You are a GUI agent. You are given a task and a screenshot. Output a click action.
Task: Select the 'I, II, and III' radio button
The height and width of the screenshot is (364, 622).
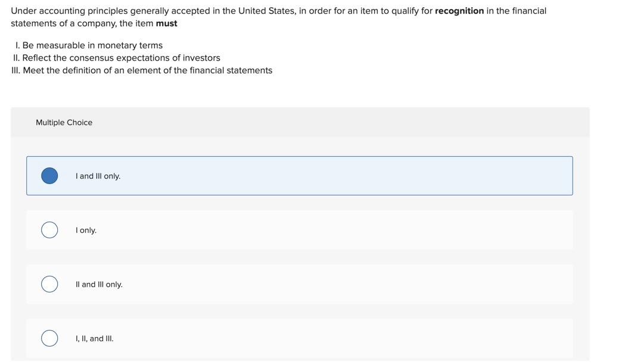click(49, 338)
